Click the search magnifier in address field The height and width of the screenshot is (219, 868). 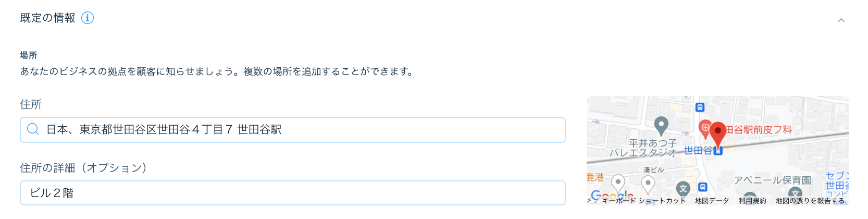pyautogui.click(x=33, y=129)
